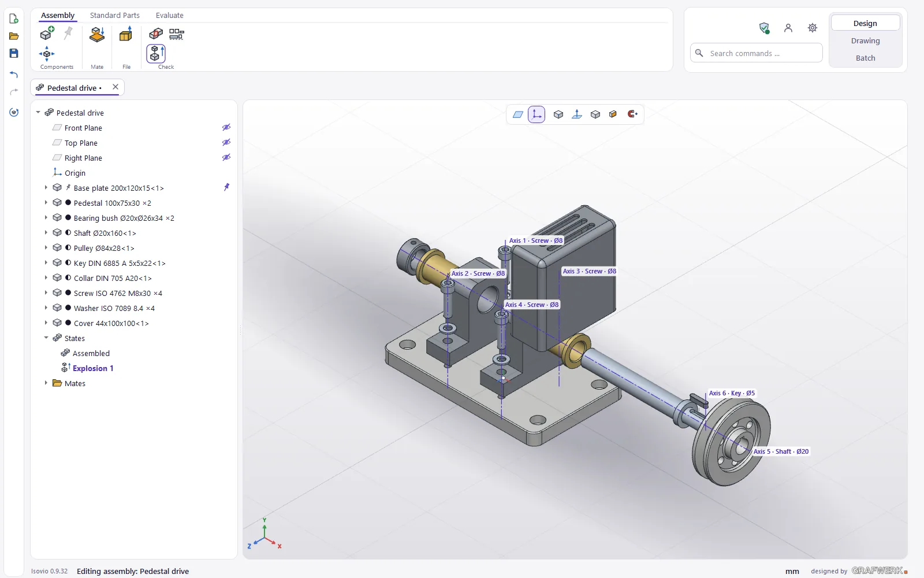Viewport: 924px width, 578px height.
Task: Close the Pedestal drive document tab
Action: coord(115,87)
